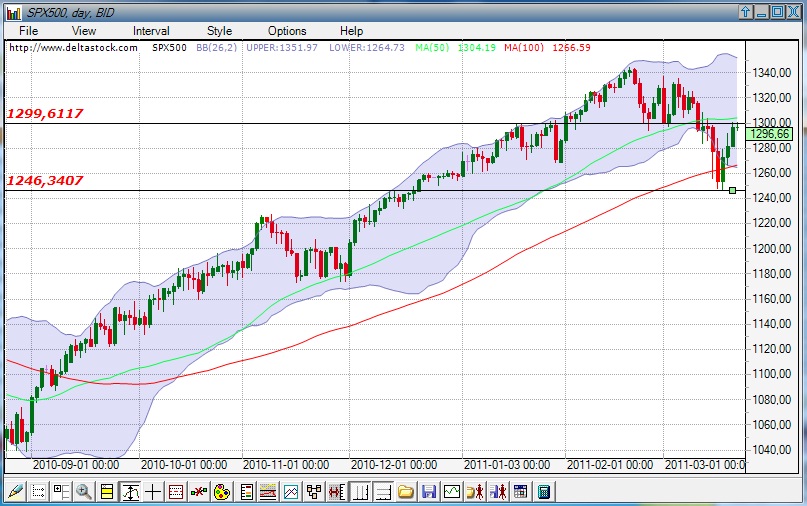Open the Help menu
Screen dimensions: 807x506
(352, 31)
